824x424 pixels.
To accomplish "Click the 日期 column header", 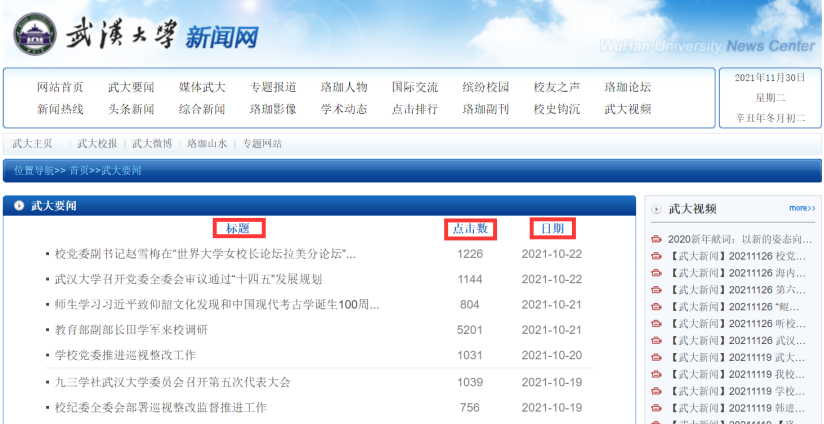I will click(552, 229).
